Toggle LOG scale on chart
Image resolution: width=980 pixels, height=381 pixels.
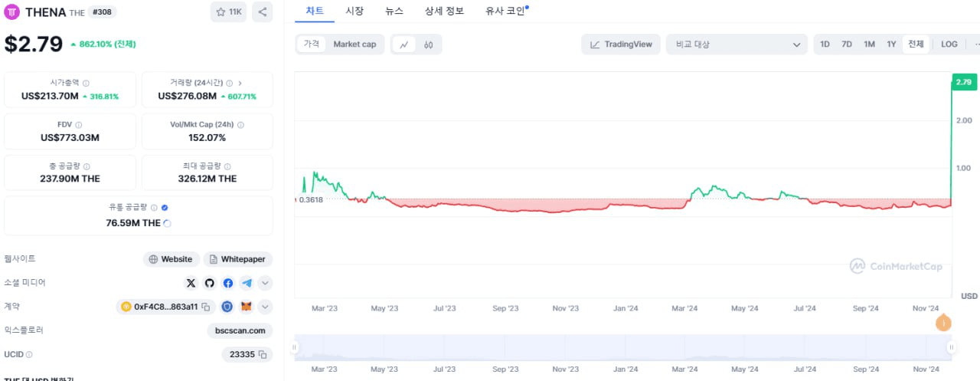point(949,44)
